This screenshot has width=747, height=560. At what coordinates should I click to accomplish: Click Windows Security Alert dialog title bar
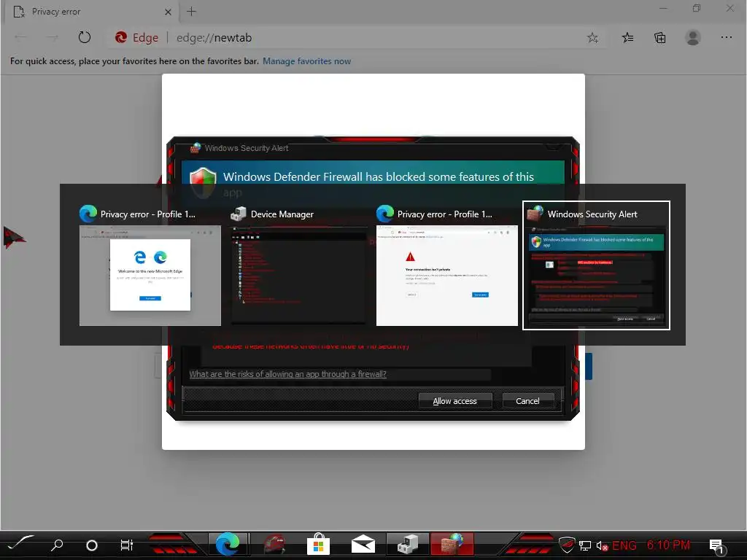(x=373, y=148)
